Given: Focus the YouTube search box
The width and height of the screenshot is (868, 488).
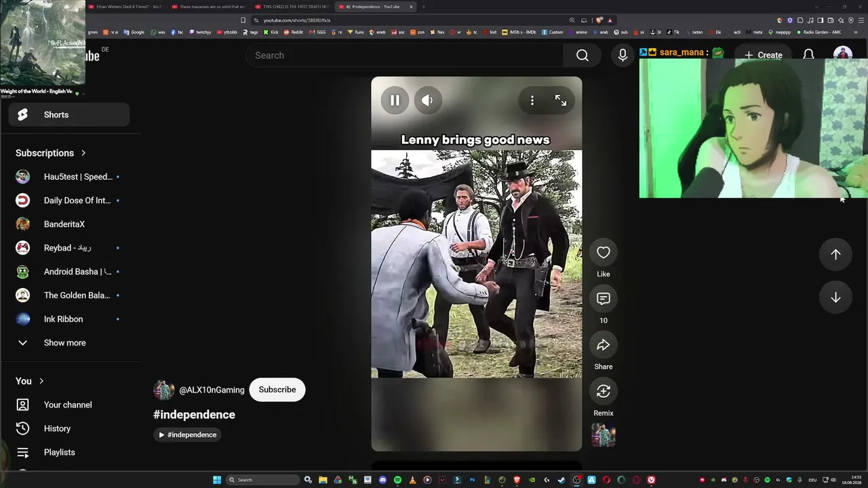Looking at the screenshot, I should coord(404,56).
